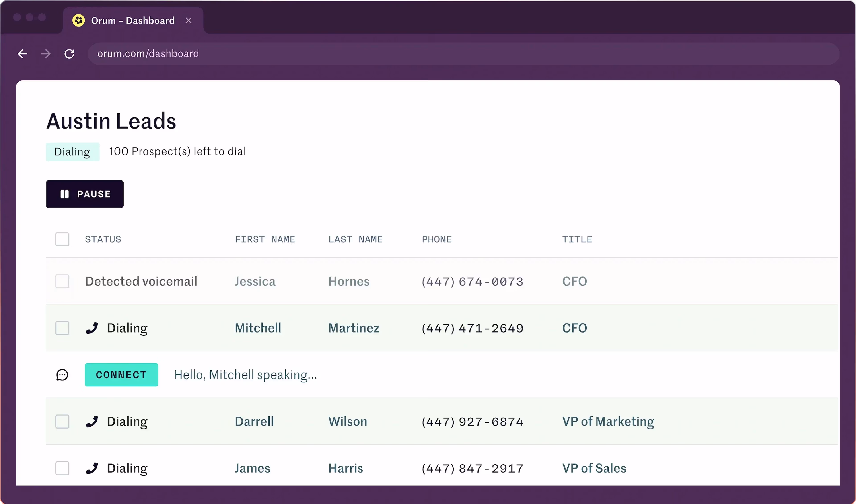This screenshot has height=504, width=856.
Task: Click the forward navigation arrow
Action: [x=45, y=54]
